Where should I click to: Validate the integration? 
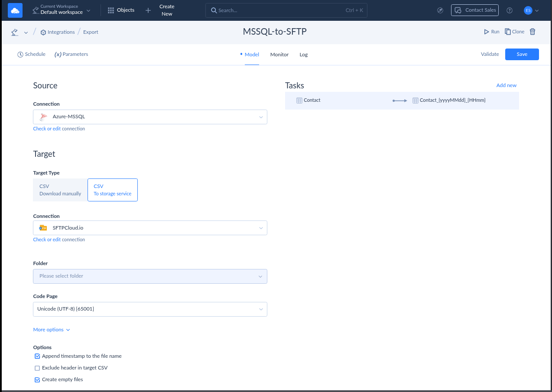490,54
